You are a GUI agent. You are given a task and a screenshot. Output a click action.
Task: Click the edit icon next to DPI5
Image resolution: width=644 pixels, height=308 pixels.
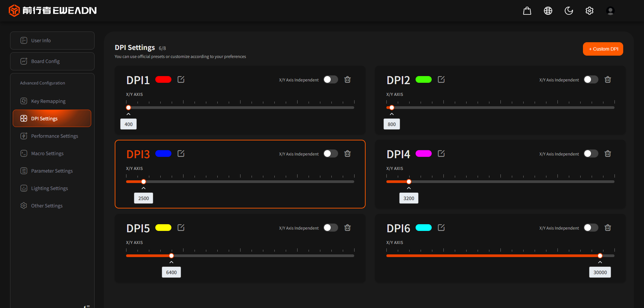(181, 228)
